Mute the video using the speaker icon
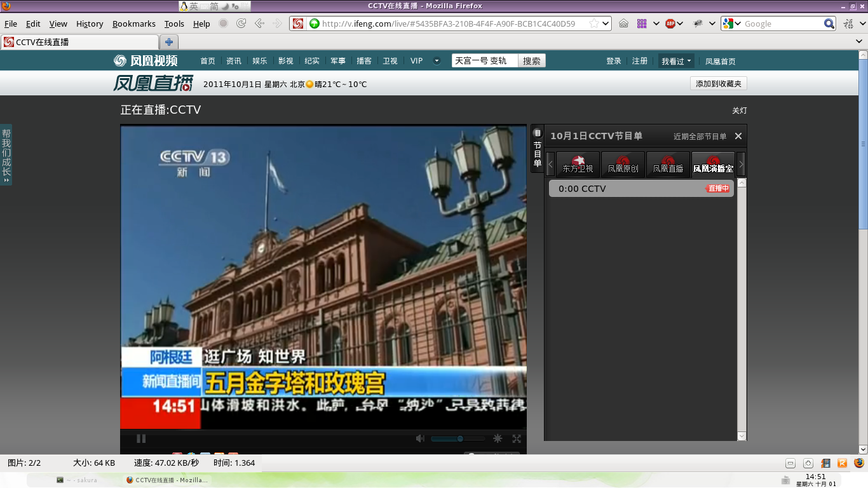 coord(419,438)
